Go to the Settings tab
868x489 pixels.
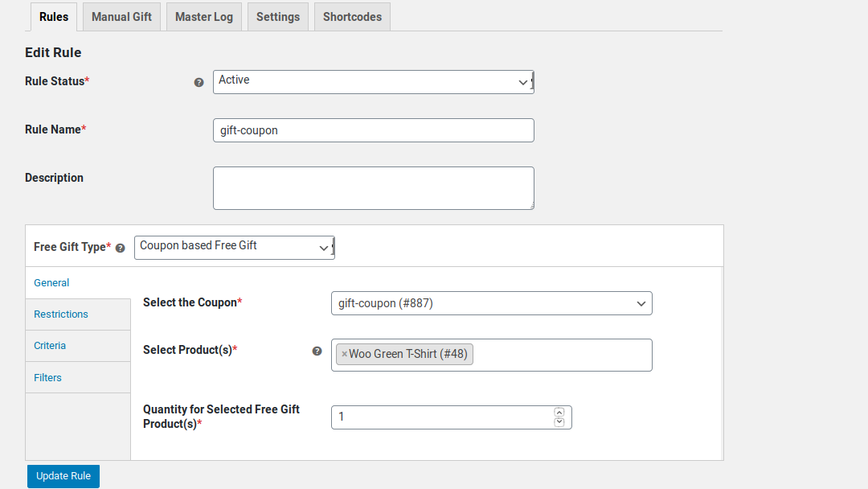278,17
